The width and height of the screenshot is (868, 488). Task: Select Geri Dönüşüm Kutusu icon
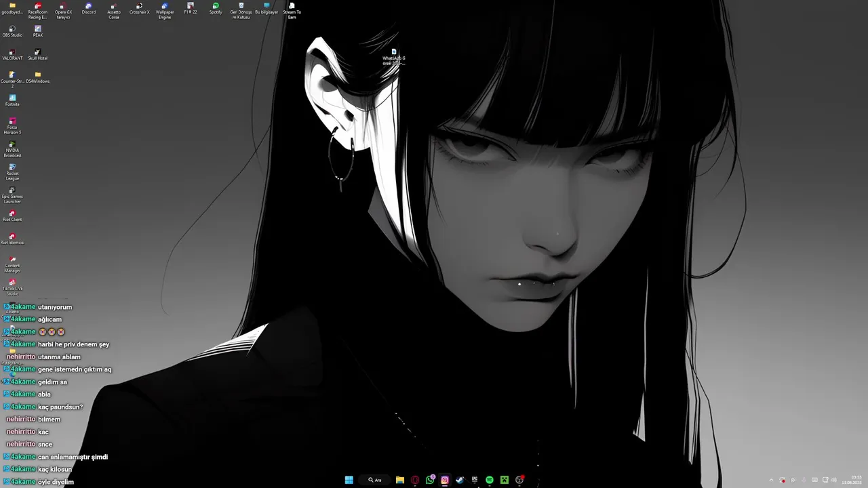pyautogui.click(x=241, y=10)
